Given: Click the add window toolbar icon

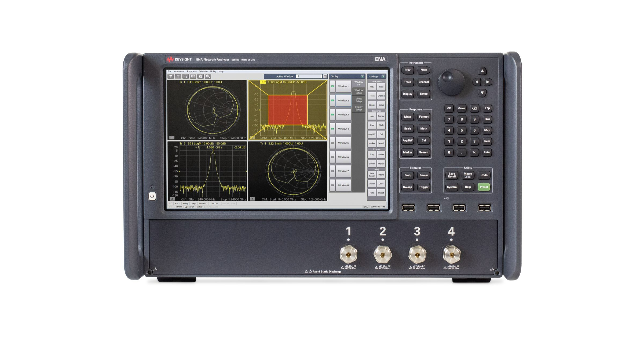Looking at the screenshot, I should 193,76.
